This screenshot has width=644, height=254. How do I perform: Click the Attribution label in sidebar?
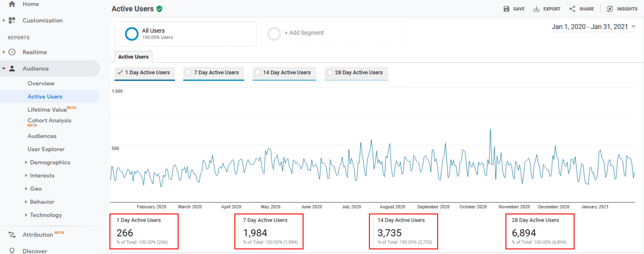[x=38, y=235]
